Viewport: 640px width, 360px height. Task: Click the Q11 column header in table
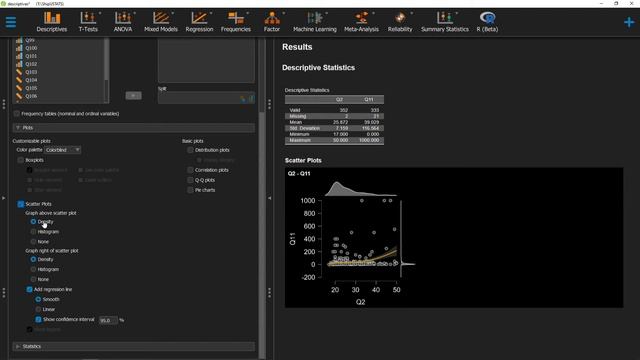pos(369,100)
